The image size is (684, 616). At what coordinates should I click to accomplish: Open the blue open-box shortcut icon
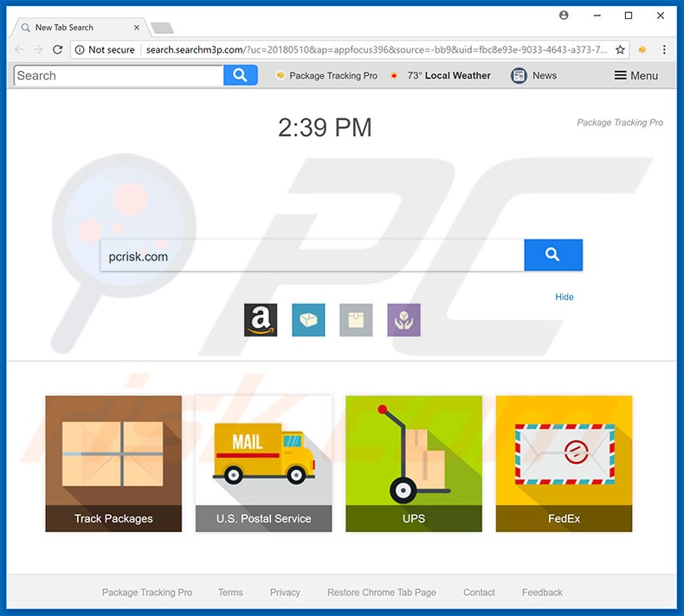tap(308, 320)
